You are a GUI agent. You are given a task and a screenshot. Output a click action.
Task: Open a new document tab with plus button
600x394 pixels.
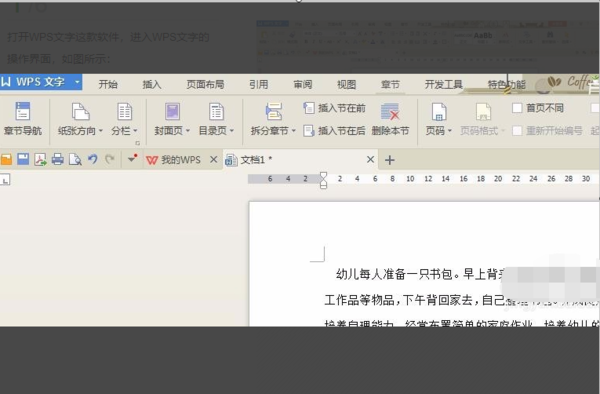[390, 160]
